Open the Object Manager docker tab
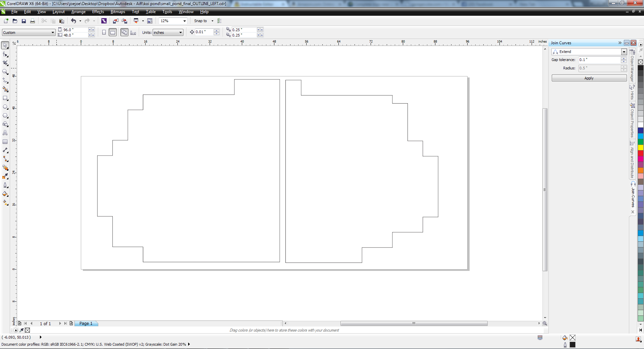The height and width of the screenshot is (349, 644). (x=632, y=66)
